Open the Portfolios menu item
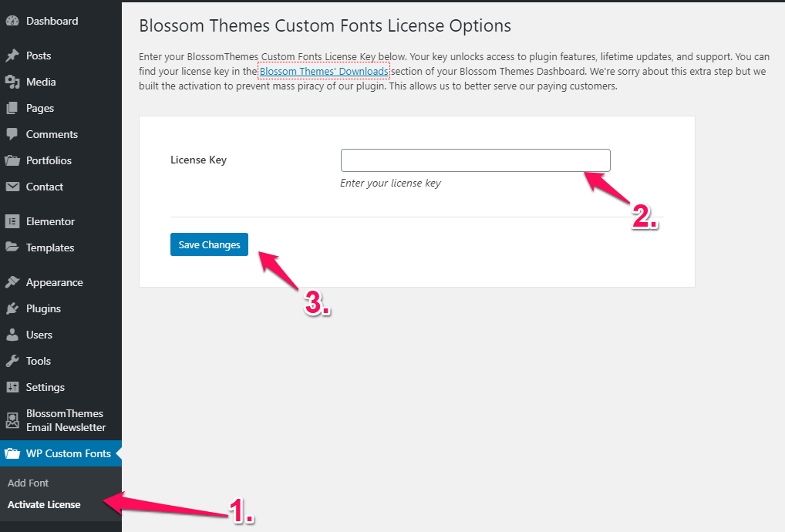Viewport: 785px width, 532px height. tap(49, 160)
